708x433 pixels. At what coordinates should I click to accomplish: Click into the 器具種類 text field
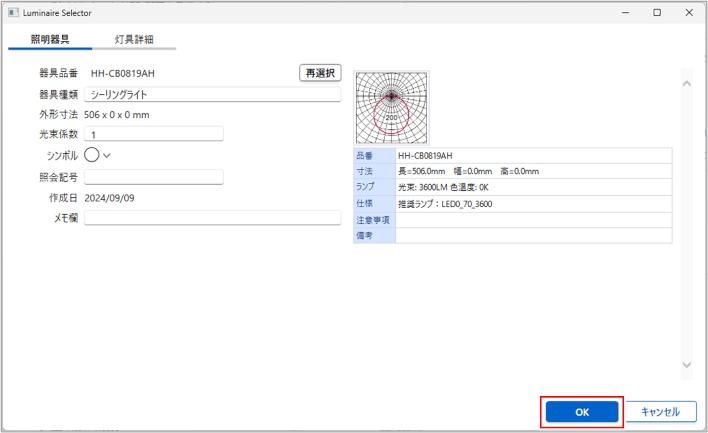click(212, 95)
